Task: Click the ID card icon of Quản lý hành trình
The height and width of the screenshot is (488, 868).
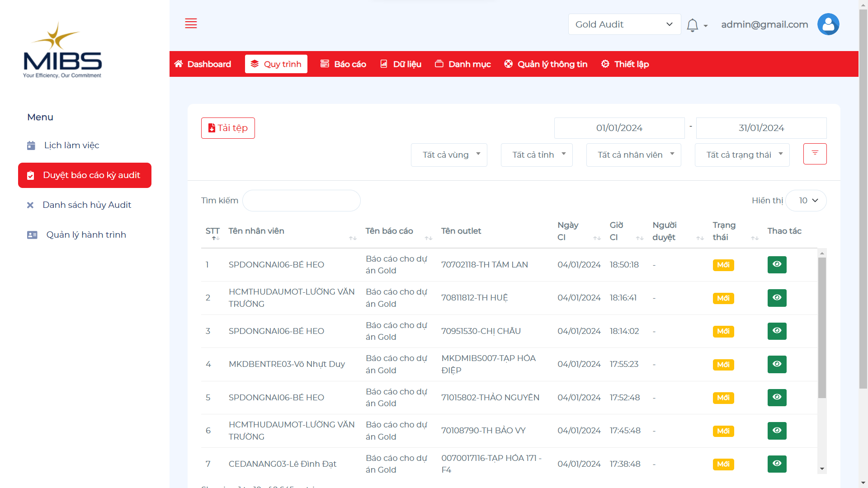Action: click(x=32, y=235)
